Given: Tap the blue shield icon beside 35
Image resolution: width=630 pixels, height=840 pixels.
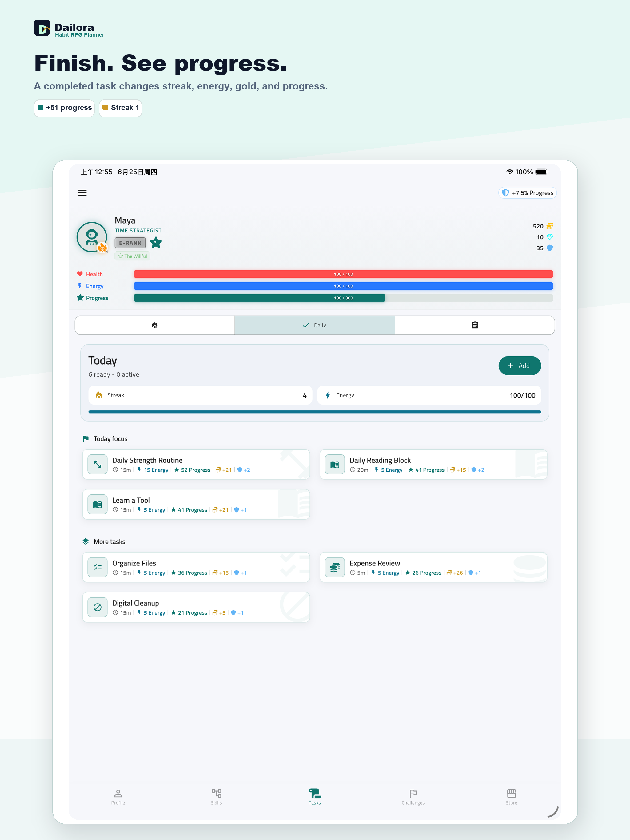Looking at the screenshot, I should point(549,248).
